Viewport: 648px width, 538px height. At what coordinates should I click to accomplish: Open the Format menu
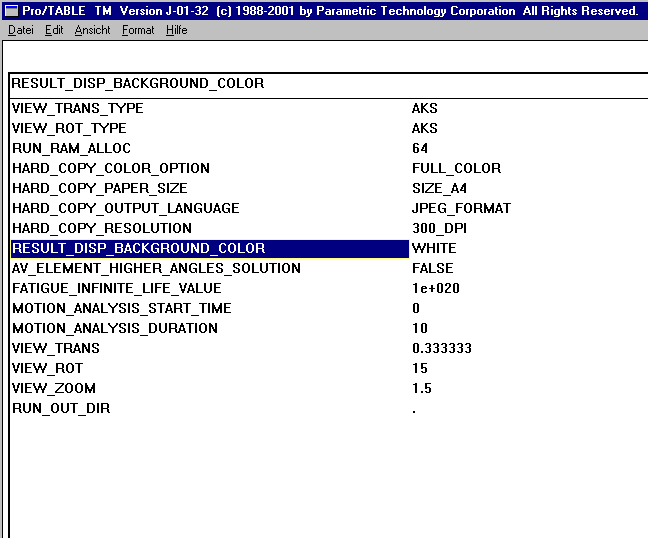pyautogui.click(x=138, y=30)
